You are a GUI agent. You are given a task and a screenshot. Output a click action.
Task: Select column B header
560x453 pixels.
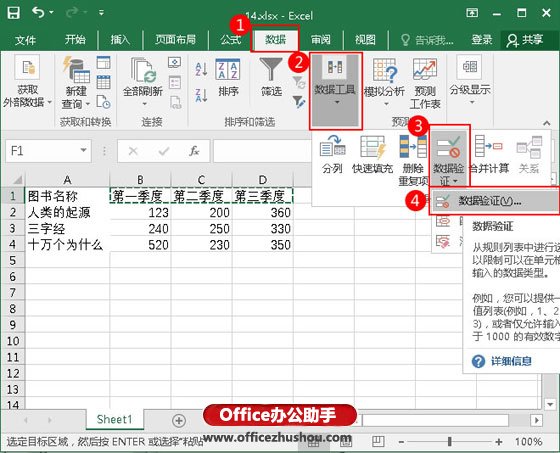point(140,179)
